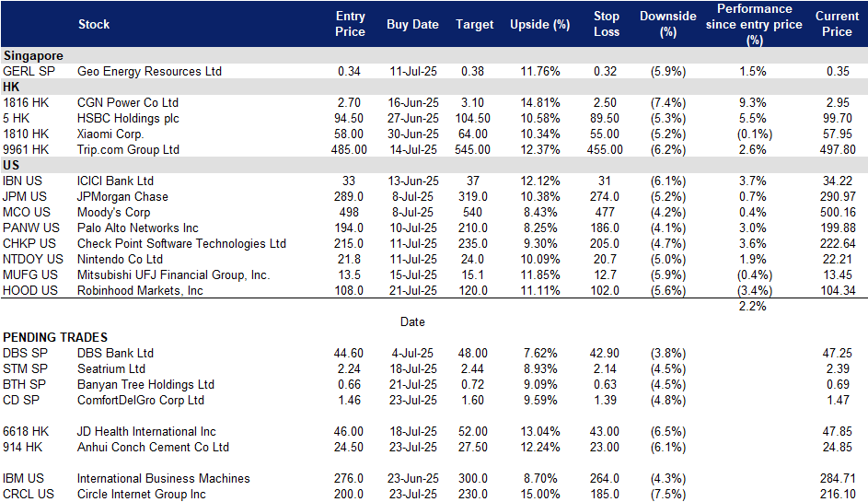Click the Date label above pending trades

coord(412,321)
